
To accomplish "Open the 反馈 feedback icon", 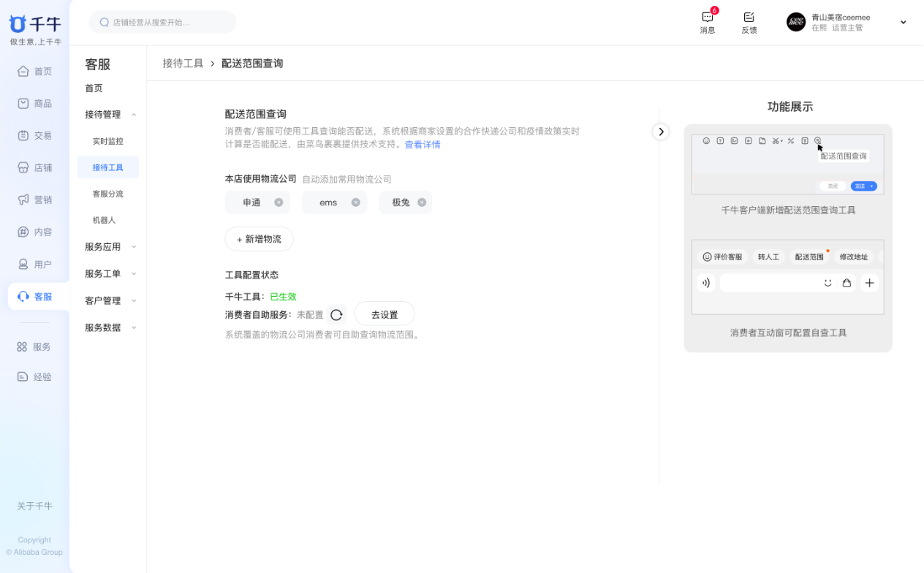I will pyautogui.click(x=749, y=17).
